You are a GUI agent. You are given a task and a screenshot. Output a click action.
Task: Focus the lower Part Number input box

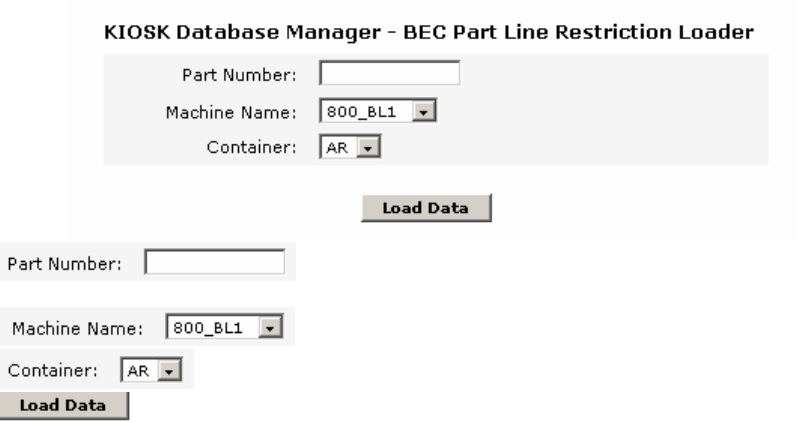tap(215, 264)
